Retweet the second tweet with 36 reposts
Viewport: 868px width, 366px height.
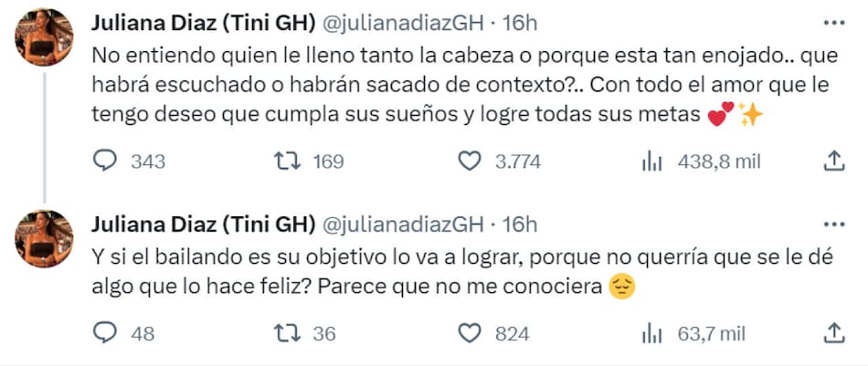(287, 333)
